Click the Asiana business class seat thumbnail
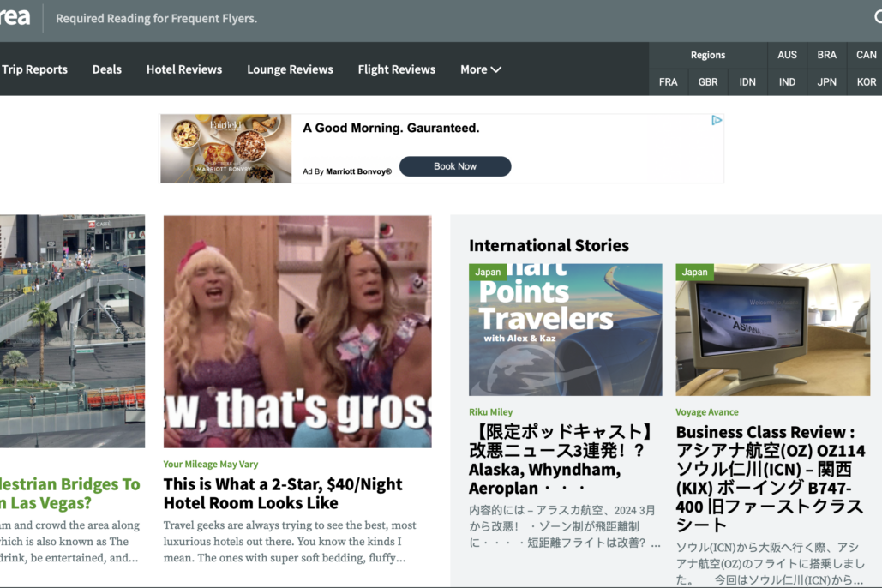 (x=772, y=330)
